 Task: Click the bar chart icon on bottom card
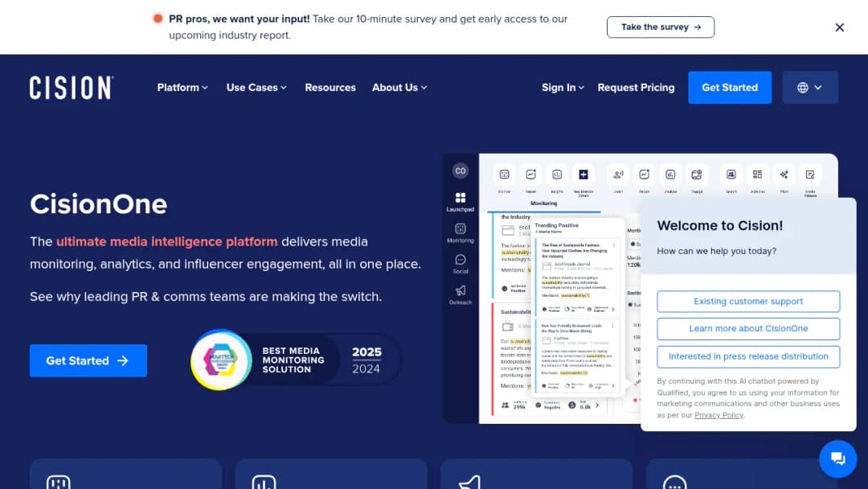pyautogui.click(x=264, y=483)
